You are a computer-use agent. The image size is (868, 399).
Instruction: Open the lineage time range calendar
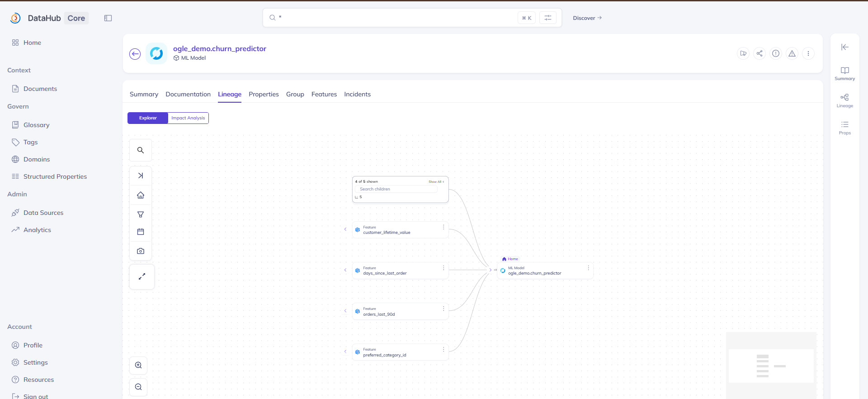pos(141,232)
